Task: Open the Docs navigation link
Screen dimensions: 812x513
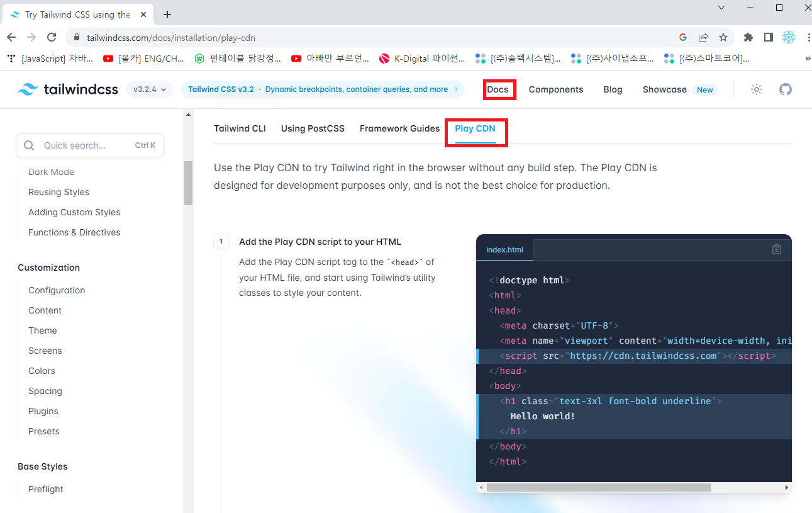Action: pos(498,89)
